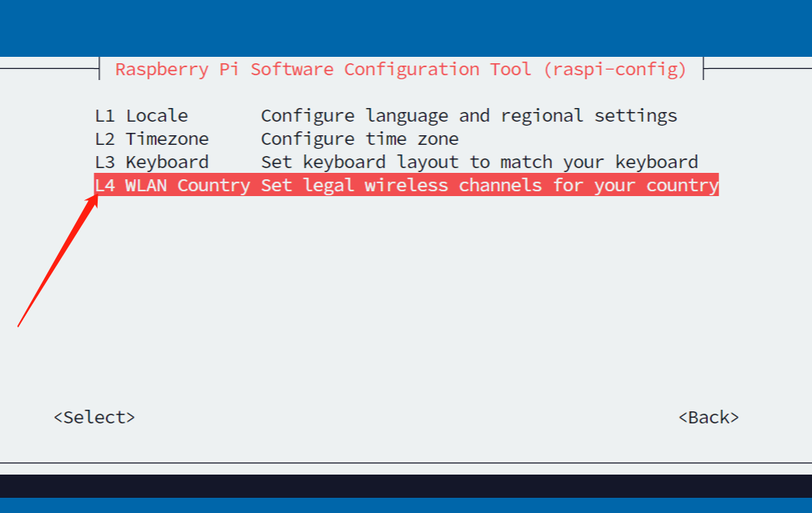Screen dimensions: 812x513
Task: Click the word 'country' ending highlighted row
Action: click(682, 186)
